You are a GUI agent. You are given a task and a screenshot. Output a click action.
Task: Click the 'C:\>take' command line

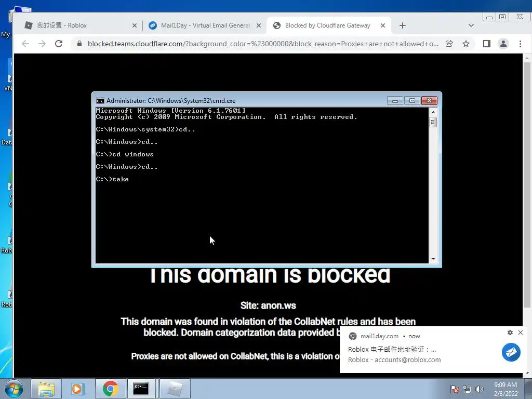pyautogui.click(x=112, y=179)
